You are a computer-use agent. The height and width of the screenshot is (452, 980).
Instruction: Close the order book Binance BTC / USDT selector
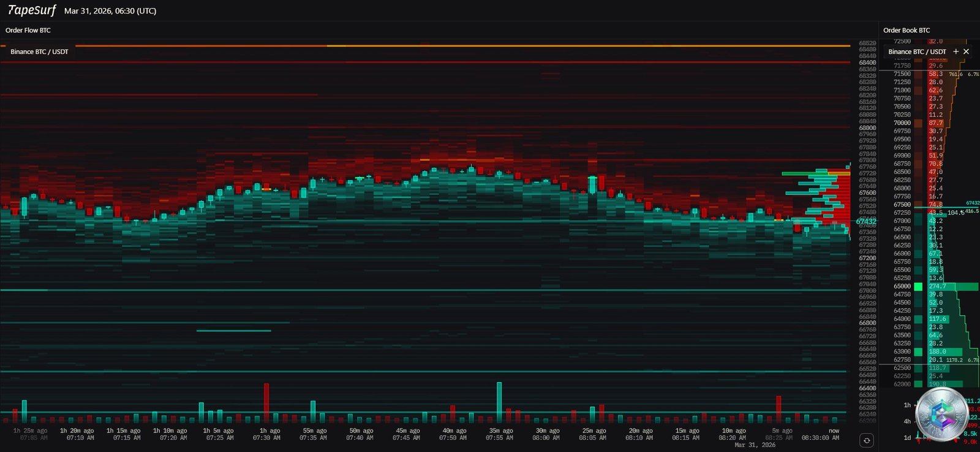coord(966,51)
